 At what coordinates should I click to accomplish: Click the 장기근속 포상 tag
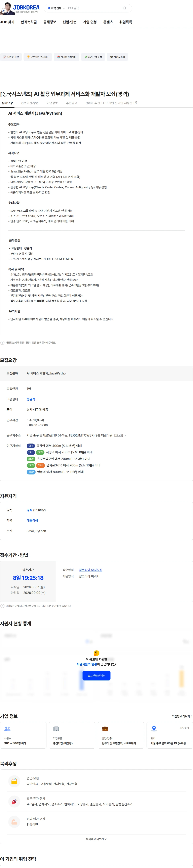click(93, 57)
